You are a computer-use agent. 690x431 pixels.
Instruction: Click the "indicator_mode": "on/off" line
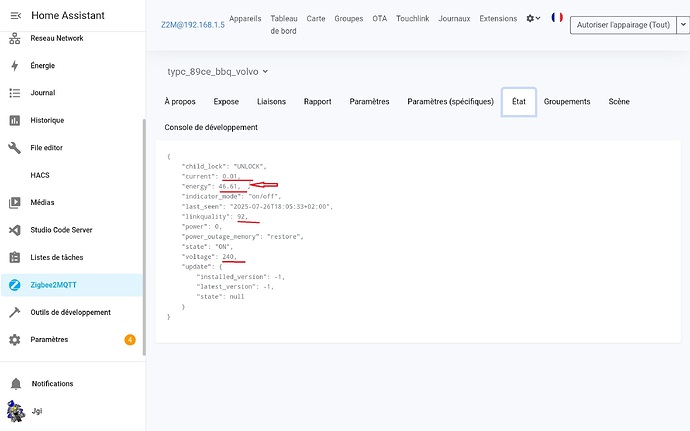tap(231, 196)
